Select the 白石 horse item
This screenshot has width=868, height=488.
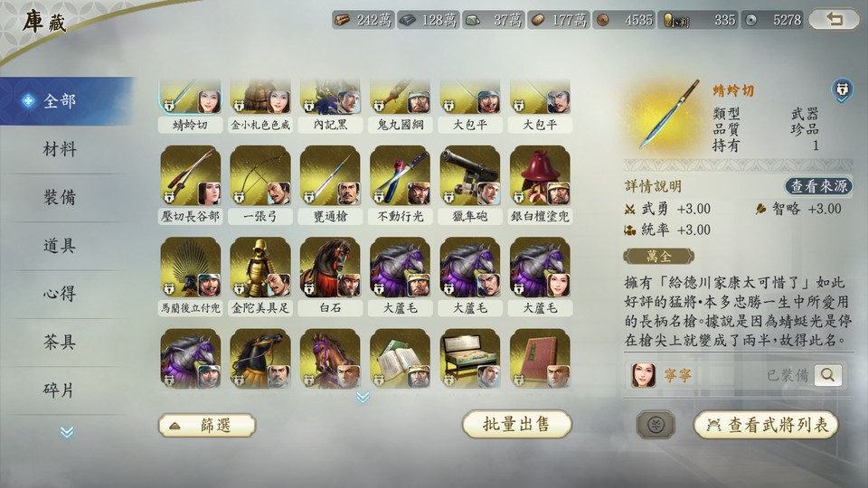(330, 277)
